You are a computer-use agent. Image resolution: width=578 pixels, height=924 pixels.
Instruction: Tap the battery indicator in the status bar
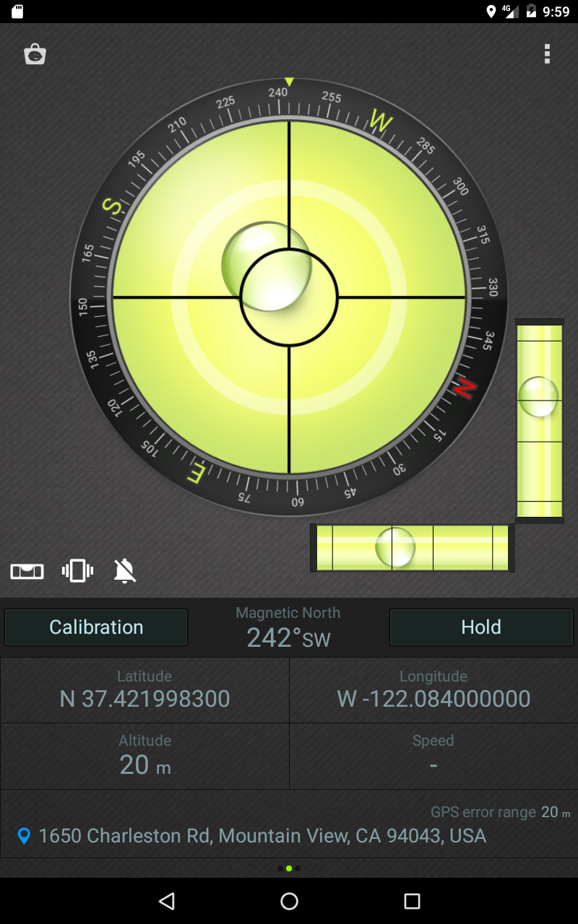click(x=532, y=10)
